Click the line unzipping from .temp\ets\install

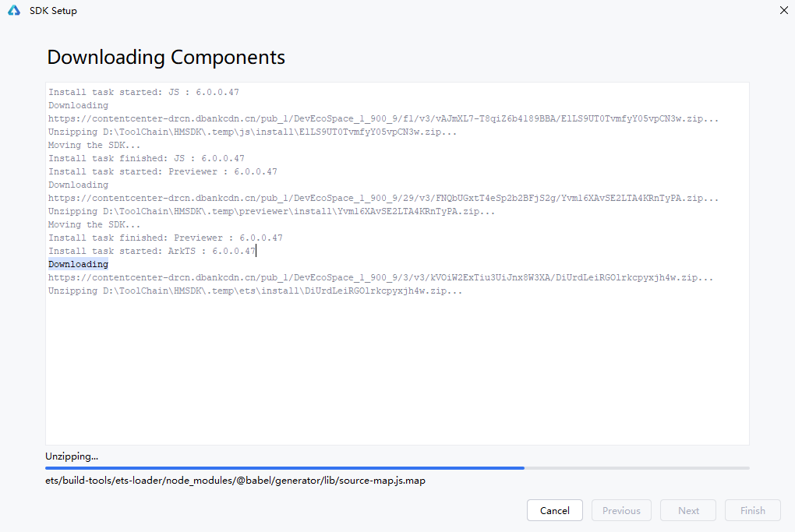(x=255, y=291)
